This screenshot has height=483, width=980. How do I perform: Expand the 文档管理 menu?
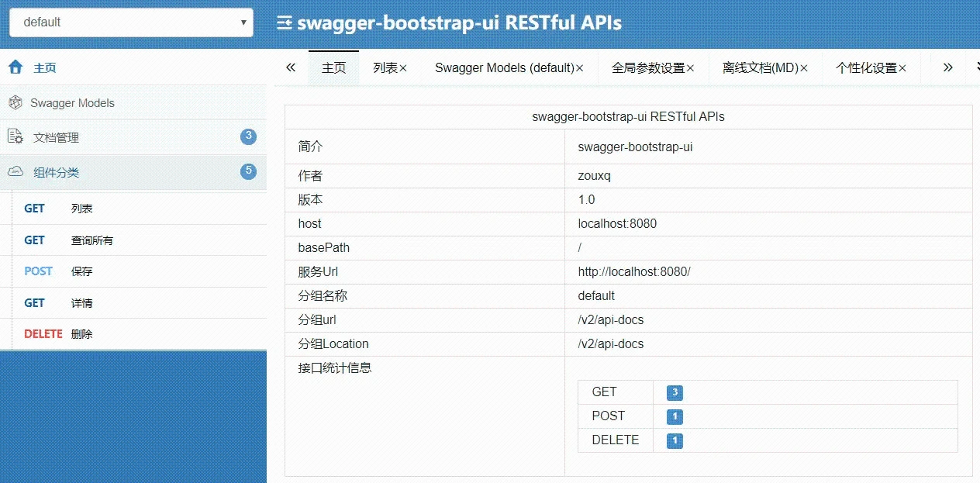coord(133,137)
